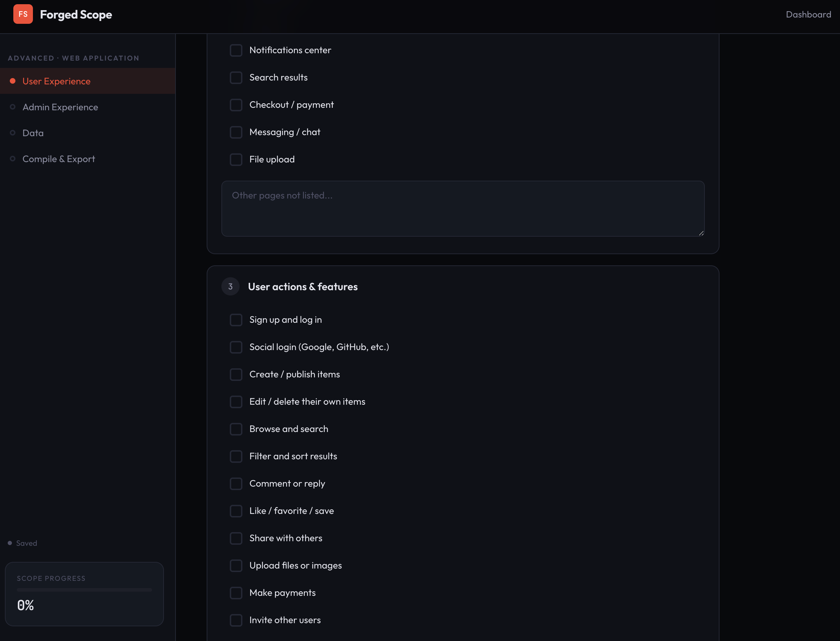The height and width of the screenshot is (641, 840).
Task: Click the status circle beside Data
Action: (x=13, y=132)
